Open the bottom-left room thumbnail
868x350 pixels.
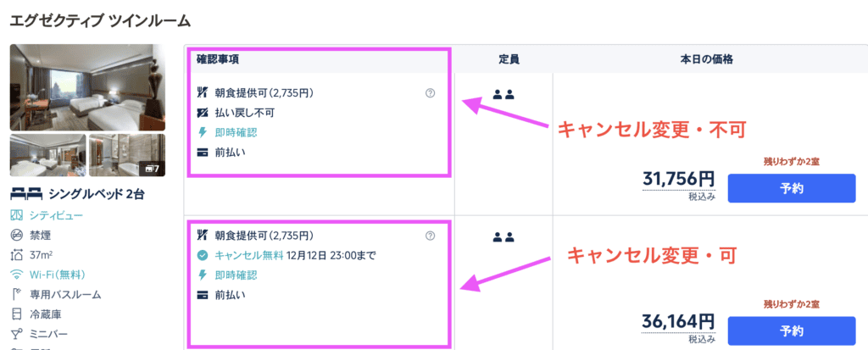47,154
